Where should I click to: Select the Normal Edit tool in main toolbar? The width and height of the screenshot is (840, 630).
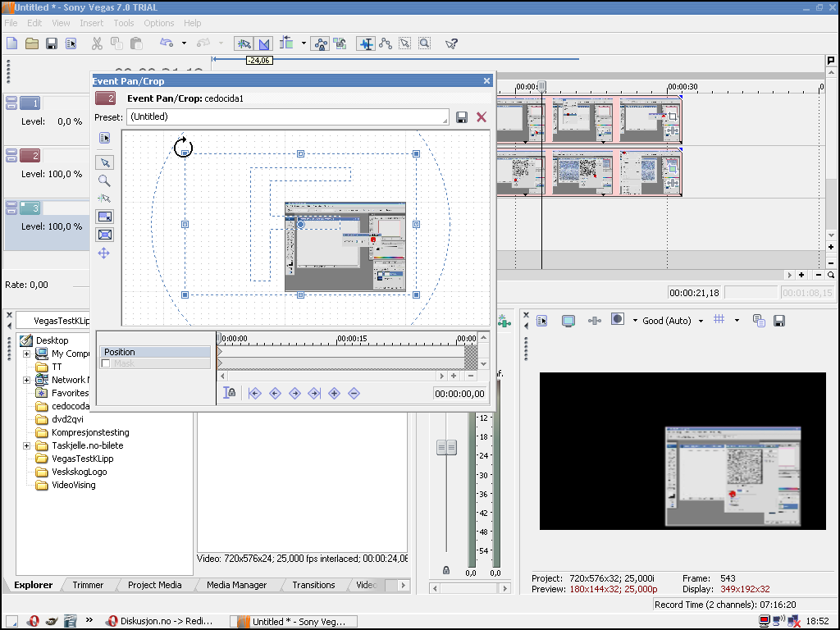pos(366,43)
